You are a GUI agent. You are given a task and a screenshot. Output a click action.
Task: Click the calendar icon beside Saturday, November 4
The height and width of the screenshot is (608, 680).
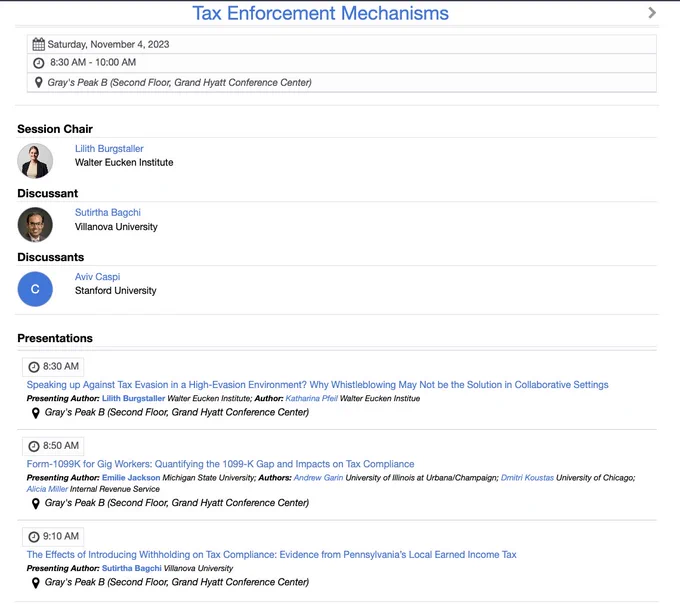39,44
